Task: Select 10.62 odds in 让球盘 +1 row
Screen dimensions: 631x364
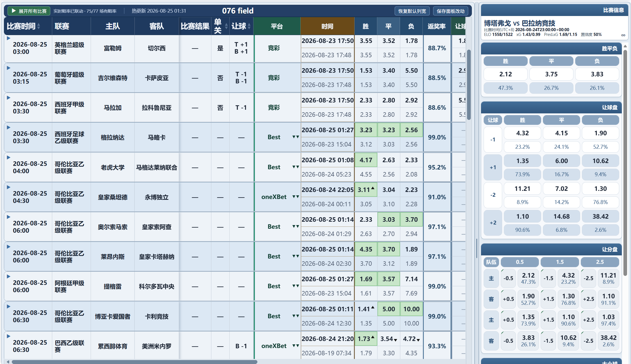Action: tap(600, 161)
